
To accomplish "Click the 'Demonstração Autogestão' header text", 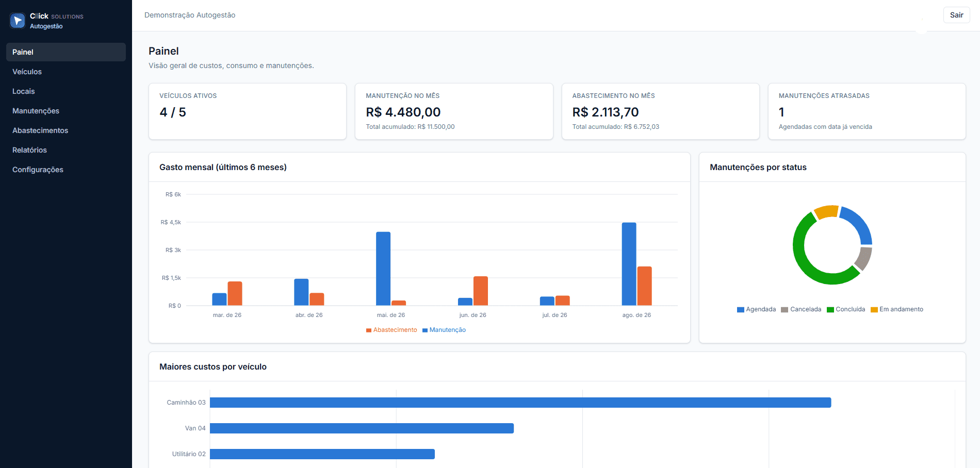I will [190, 15].
